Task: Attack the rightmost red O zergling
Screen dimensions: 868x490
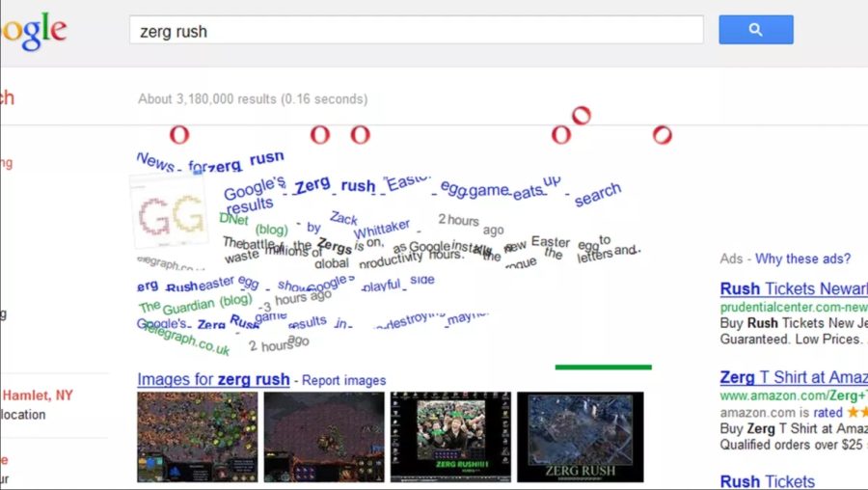Action: (x=663, y=135)
